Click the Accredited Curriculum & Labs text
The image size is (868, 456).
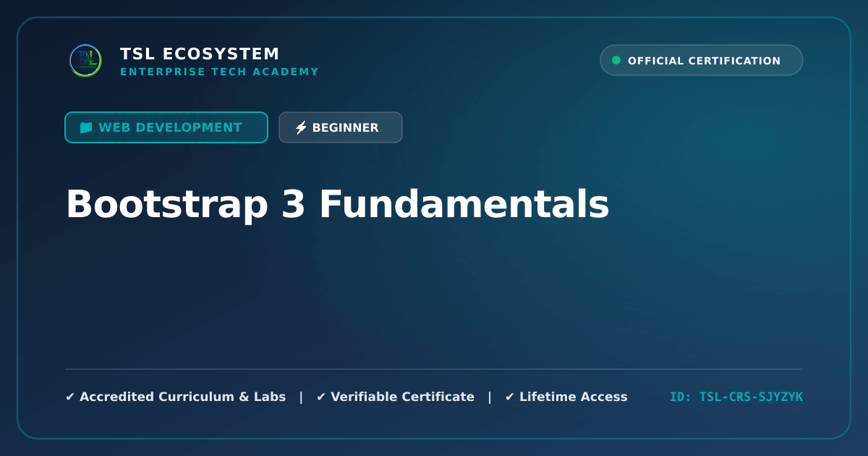(182, 397)
